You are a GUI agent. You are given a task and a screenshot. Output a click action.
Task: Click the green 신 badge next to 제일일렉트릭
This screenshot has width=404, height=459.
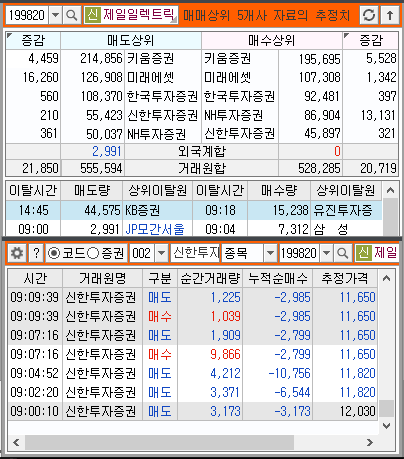(x=92, y=15)
